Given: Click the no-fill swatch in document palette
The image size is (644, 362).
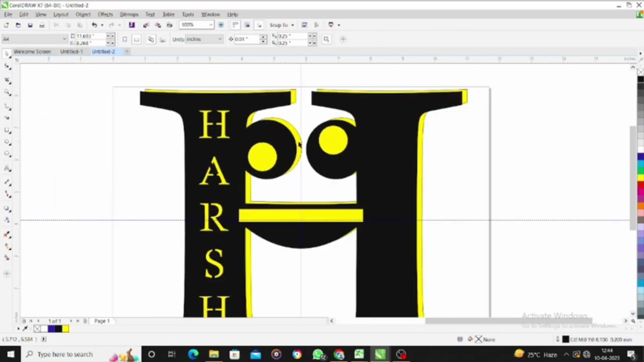Looking at the screenshot, I should tap(37, 329).
